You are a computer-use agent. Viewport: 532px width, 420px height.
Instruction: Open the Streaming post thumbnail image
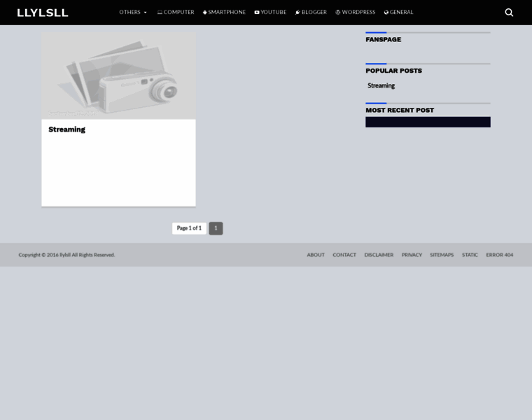tap(118, 76)
